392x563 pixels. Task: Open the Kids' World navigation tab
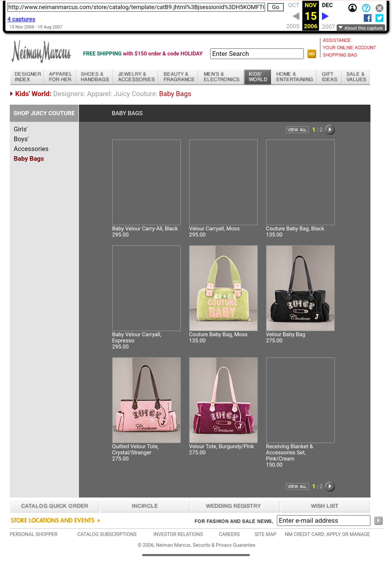click(257, 77)
